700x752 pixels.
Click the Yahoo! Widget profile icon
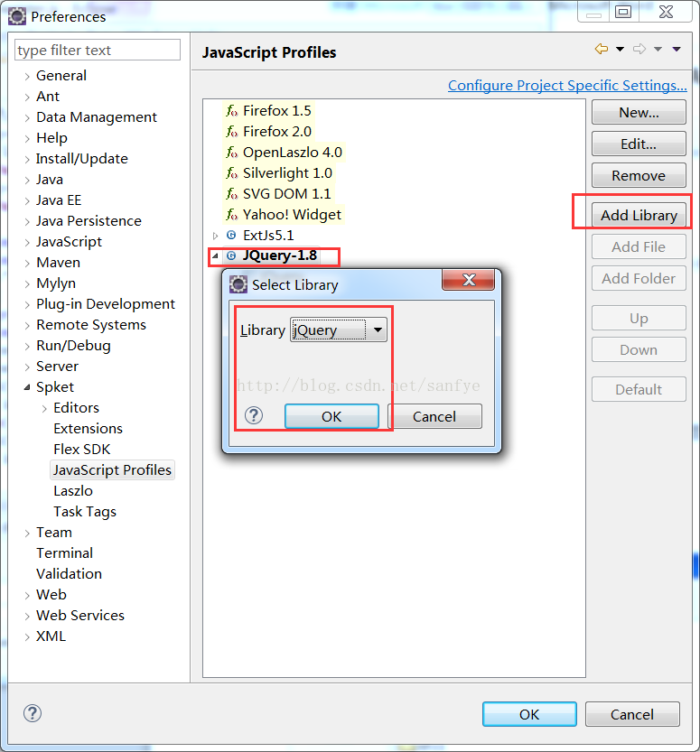point(232,215)
